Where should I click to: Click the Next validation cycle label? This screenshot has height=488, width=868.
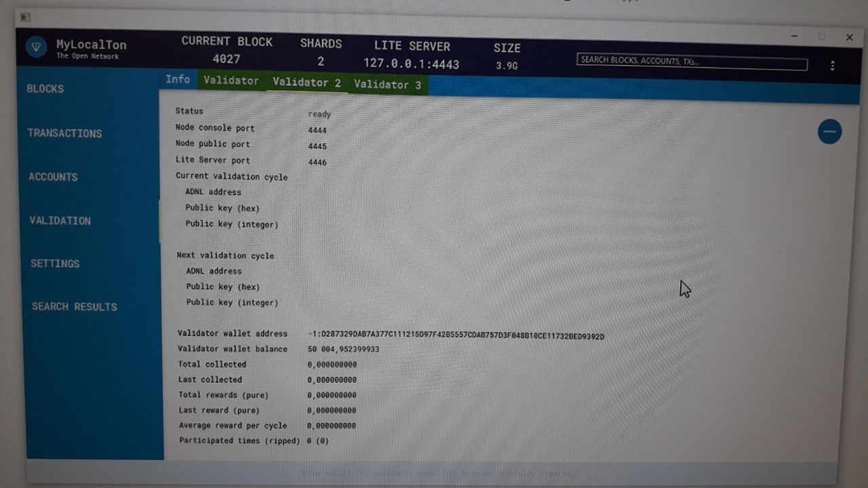click(226, 256)
